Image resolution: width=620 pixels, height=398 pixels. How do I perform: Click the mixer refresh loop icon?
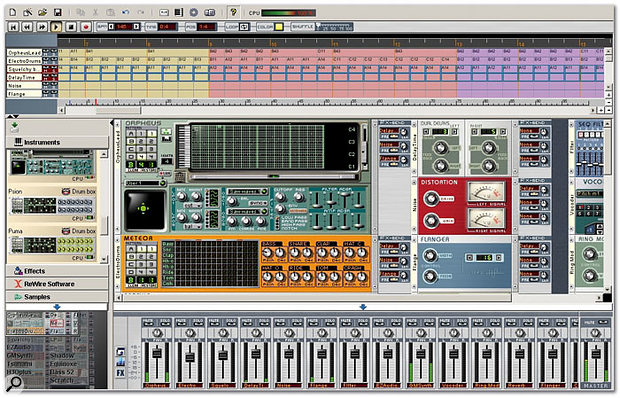121,351
